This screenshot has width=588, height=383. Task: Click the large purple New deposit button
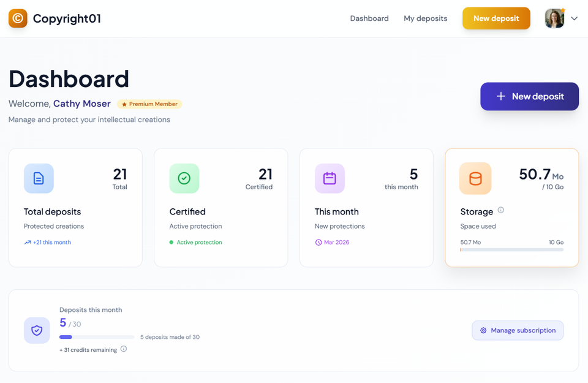click(529, 96)
